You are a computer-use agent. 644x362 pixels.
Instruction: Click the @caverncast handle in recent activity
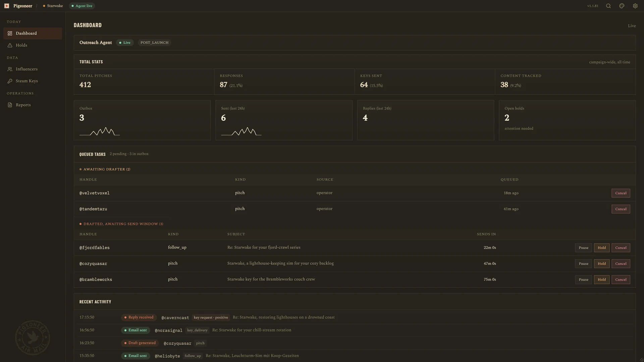(175, 318)
